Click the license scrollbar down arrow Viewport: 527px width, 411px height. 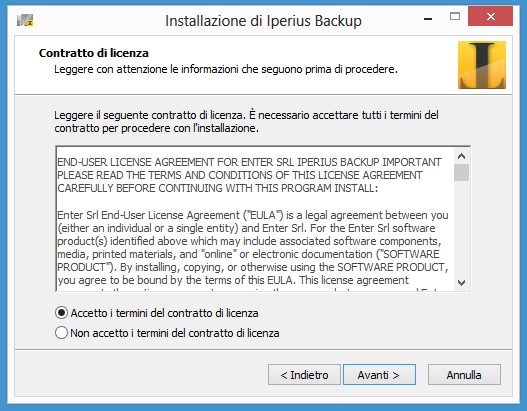click(461, 283)
